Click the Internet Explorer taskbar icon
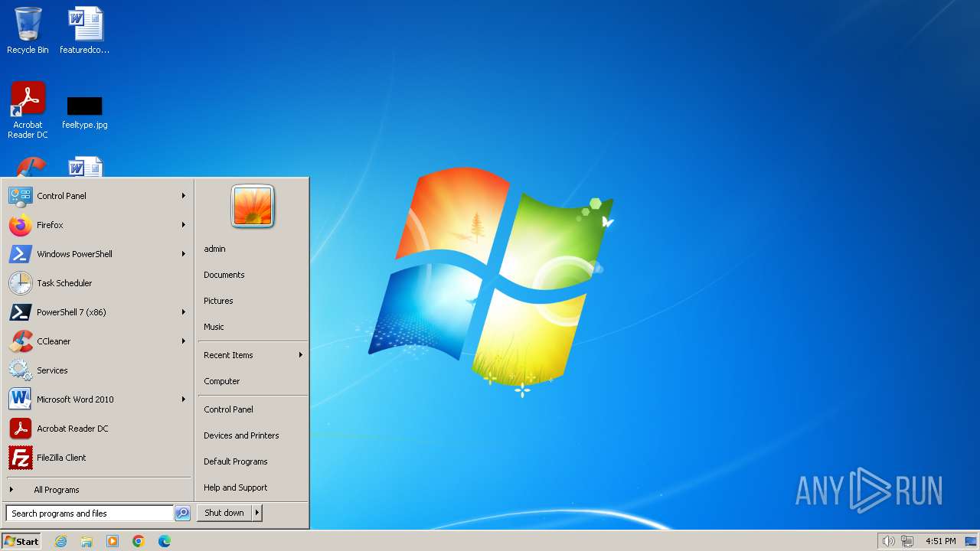 click(60, 541)
